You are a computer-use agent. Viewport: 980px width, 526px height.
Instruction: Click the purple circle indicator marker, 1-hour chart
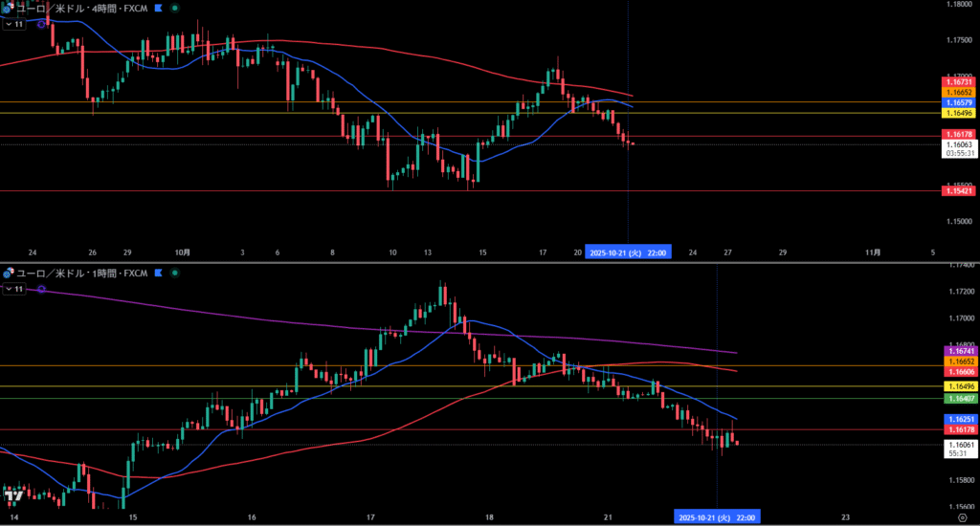(41, 288)
